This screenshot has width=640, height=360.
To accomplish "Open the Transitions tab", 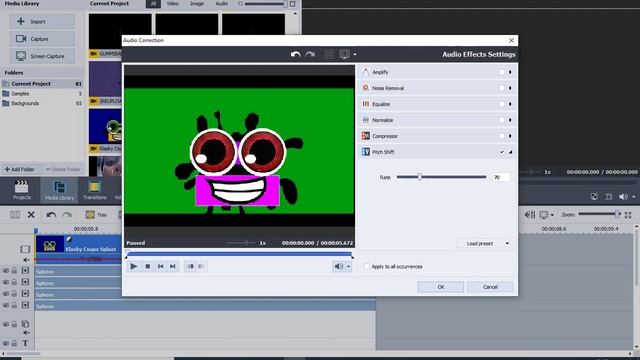I will (94, 190).
